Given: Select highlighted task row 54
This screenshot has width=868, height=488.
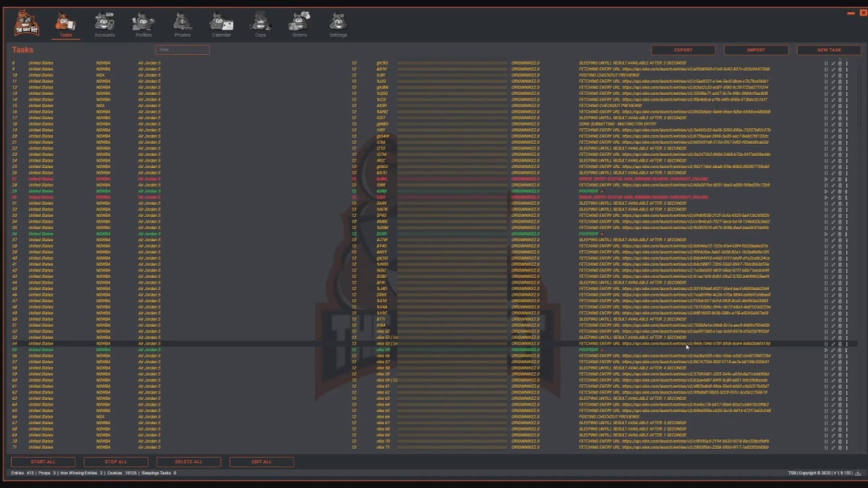Looking at the screenshot, I should point(431,344).
